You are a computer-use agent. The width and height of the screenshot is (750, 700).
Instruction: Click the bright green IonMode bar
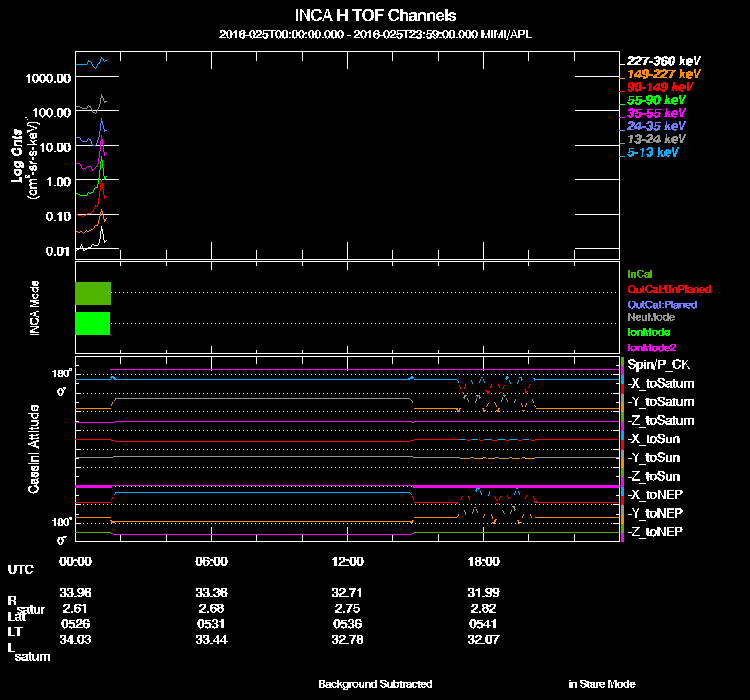[x=92, y=323]
